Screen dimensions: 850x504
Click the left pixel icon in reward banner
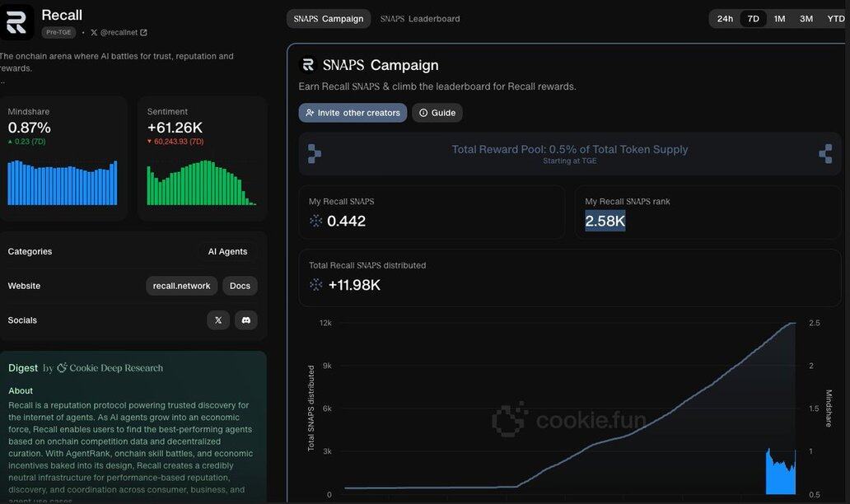click(315, 154)
